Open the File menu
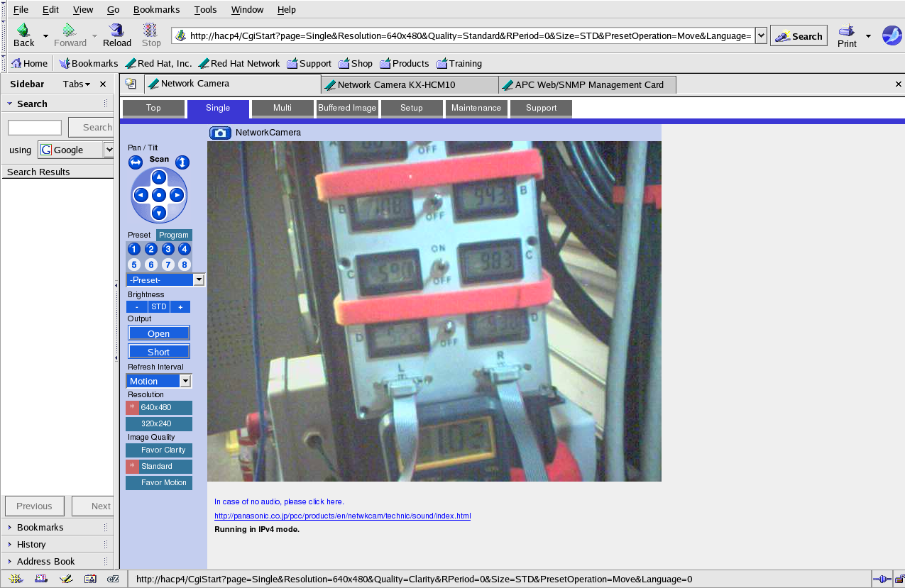 pyautogui.click(x=21, y=9)
